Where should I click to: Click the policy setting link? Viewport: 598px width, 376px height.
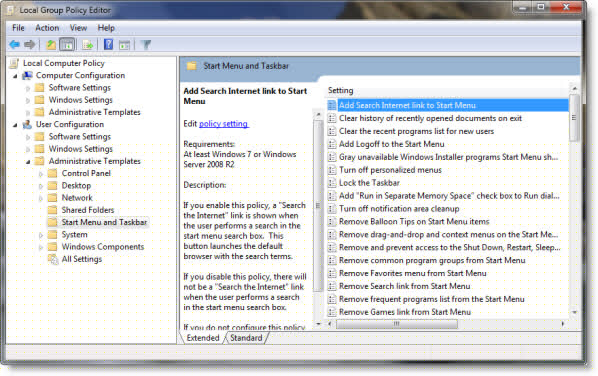click(223, 124)
